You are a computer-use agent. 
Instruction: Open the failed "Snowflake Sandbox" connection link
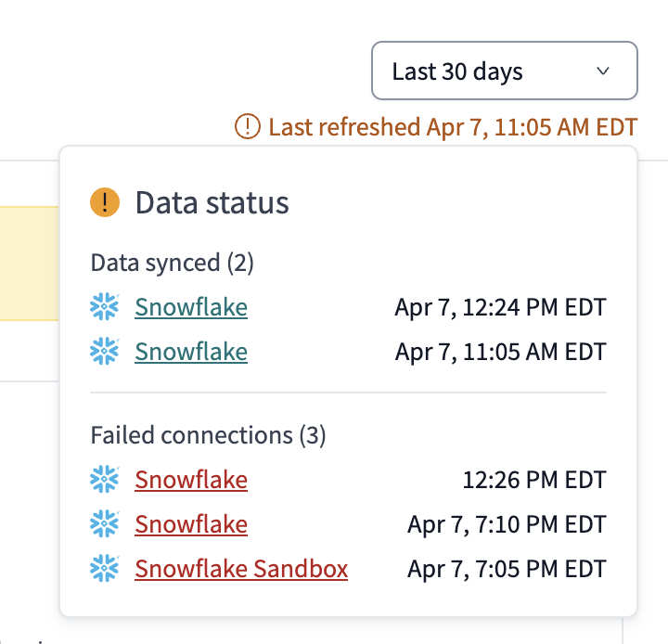point(241,569)
